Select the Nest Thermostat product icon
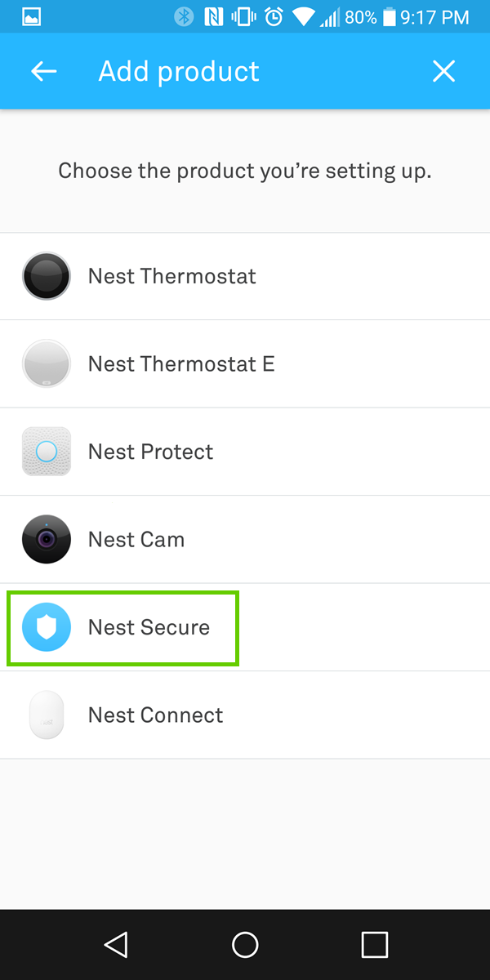The width and height of the screenshot is (490, 980). 47,276
